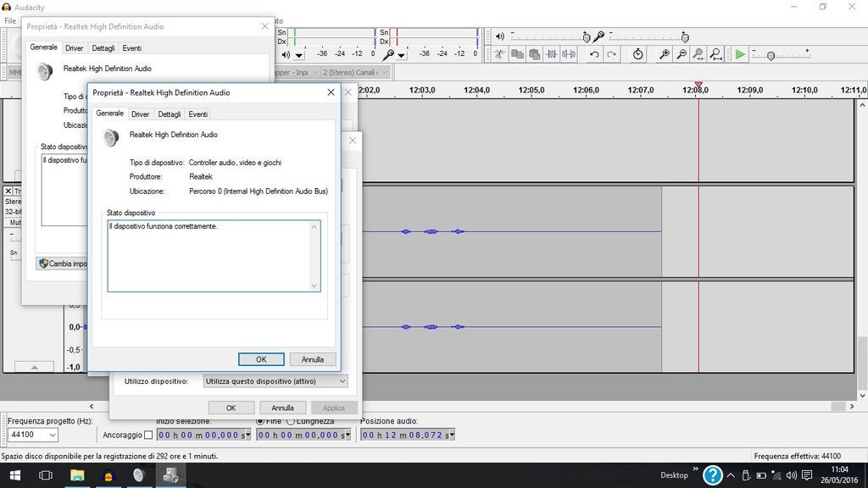The height and width of the screenshot is (488, 868).
Task: Click the Zoom In magnifier icon
Action: (x=665, y=54)
